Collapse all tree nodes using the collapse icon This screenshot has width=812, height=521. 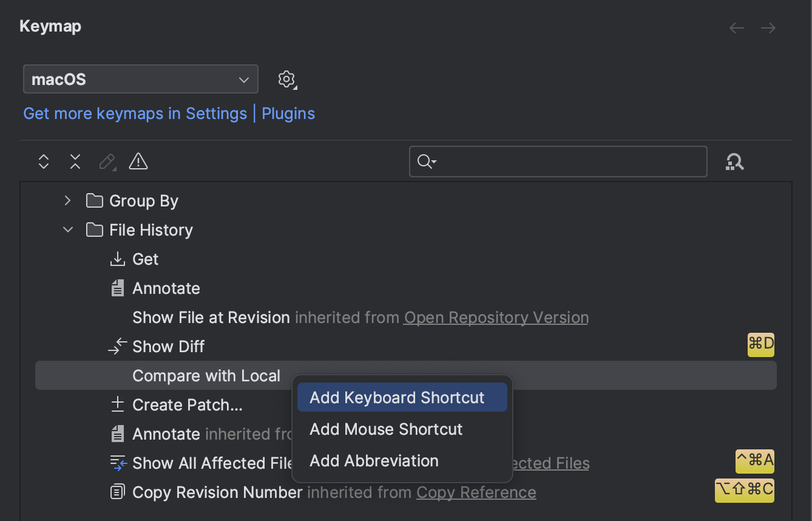[75, 162]
